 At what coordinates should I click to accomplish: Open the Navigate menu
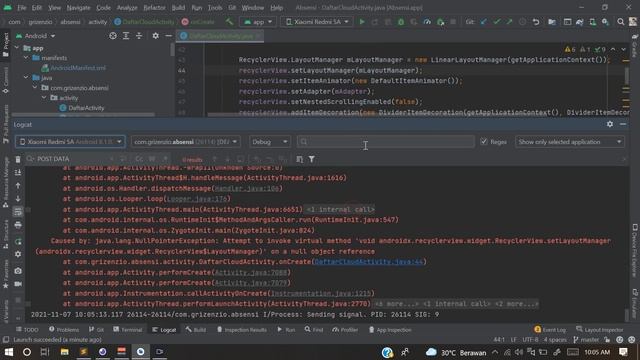[78, 8]
